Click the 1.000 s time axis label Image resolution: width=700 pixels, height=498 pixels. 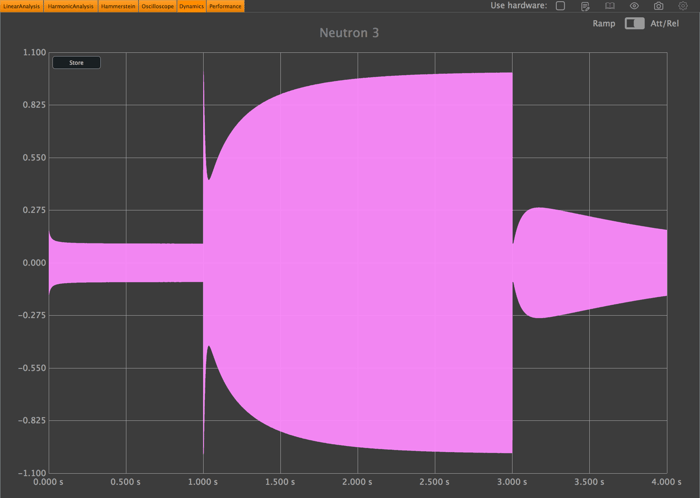pos(203,482)
